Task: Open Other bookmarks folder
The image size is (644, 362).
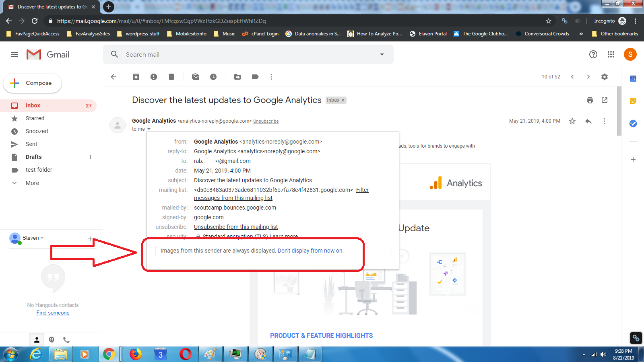Action: pyautogui.click(x=615, y=34)
